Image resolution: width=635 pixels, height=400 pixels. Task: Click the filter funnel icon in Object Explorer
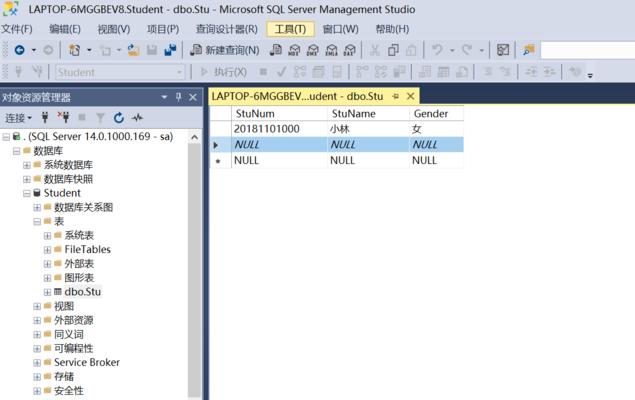pos(100,118)
